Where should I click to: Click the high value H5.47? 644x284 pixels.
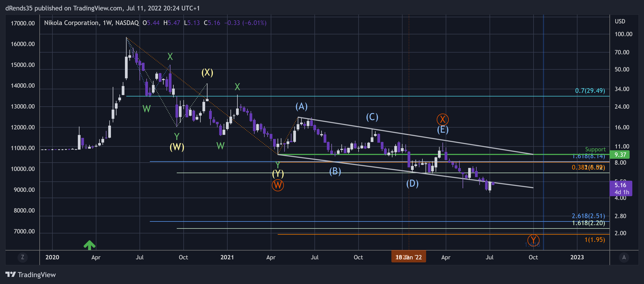172,23
